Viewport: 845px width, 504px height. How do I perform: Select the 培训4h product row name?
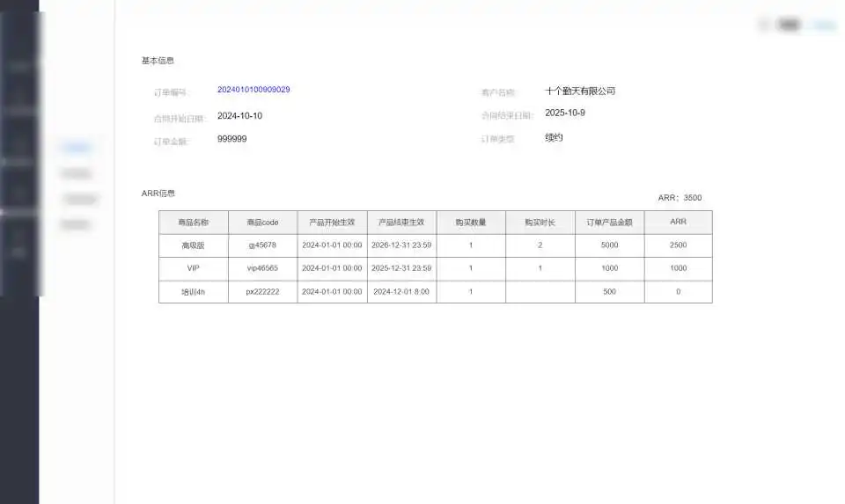[x=193, y=292]
